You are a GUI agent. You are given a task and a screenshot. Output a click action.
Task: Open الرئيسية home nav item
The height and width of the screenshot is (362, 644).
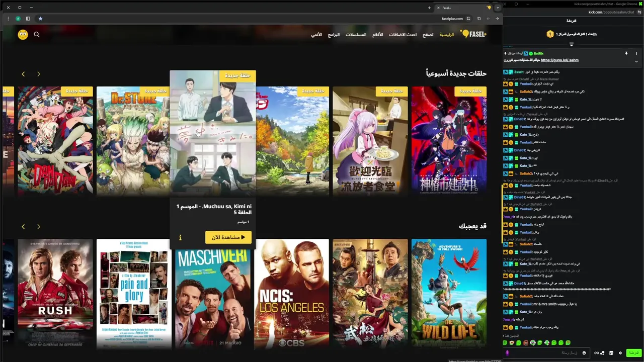pos(446,35)
